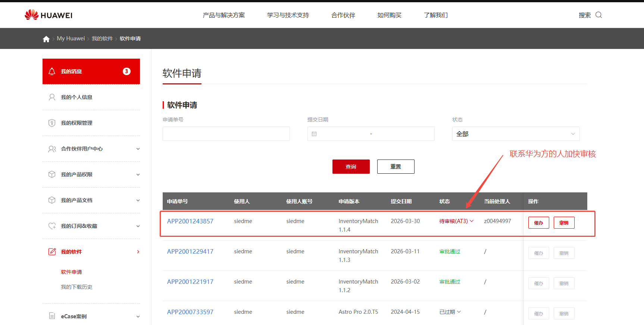Viewport: 644px width, 325px height.
Task: Open 学习与技术支持 menu
Action: (288, 15)
